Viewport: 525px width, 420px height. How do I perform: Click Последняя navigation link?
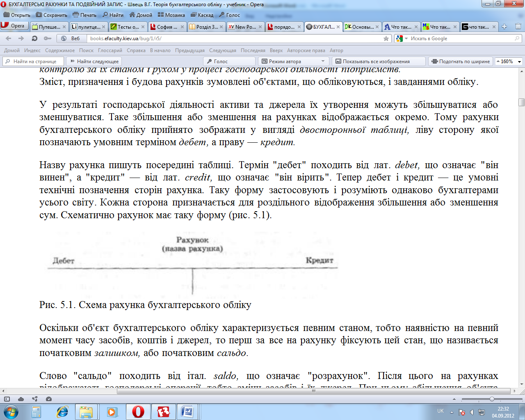[x=253, y=50]
